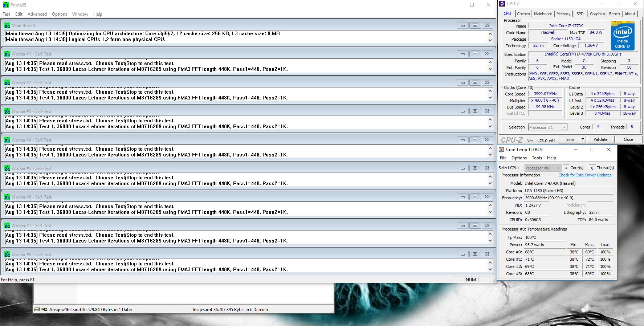Click the Prime95 application icon in title bar
Screen dimensions: 644x326
click(x=5, y=5)
